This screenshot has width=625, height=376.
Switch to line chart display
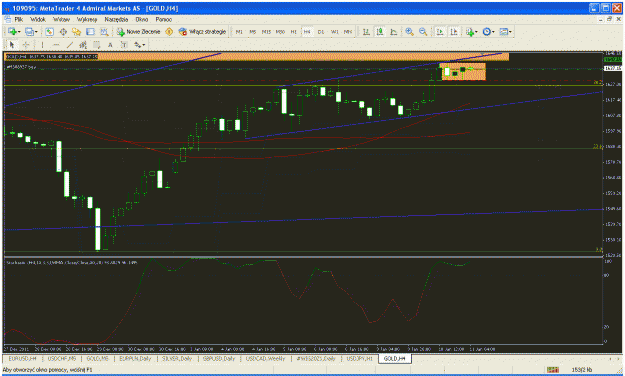[393, 32]
